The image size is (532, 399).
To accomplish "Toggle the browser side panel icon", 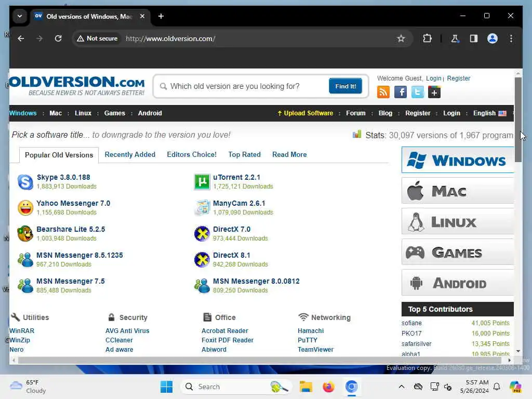I will [474, 38].
